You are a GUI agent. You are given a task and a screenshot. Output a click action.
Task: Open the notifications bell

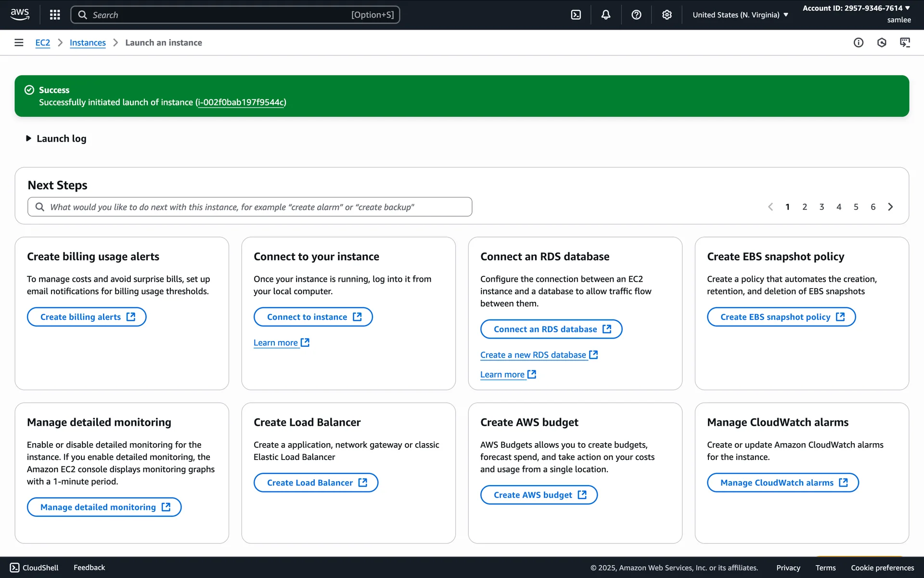[x=606, y=15]
